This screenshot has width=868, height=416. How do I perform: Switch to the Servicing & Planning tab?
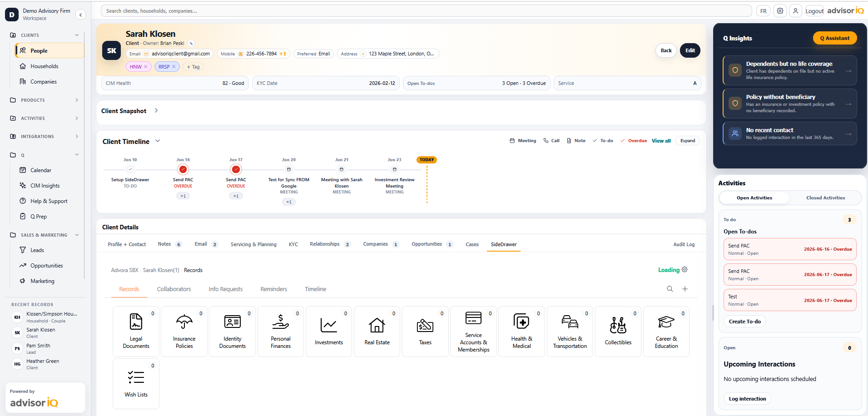click(253, 244)
